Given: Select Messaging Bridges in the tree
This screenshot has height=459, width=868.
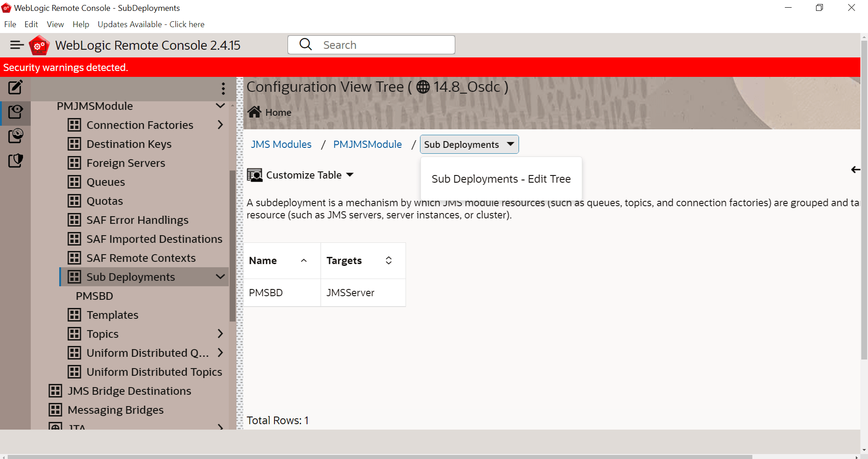Looking at the screenshot, I should (116, 410).
